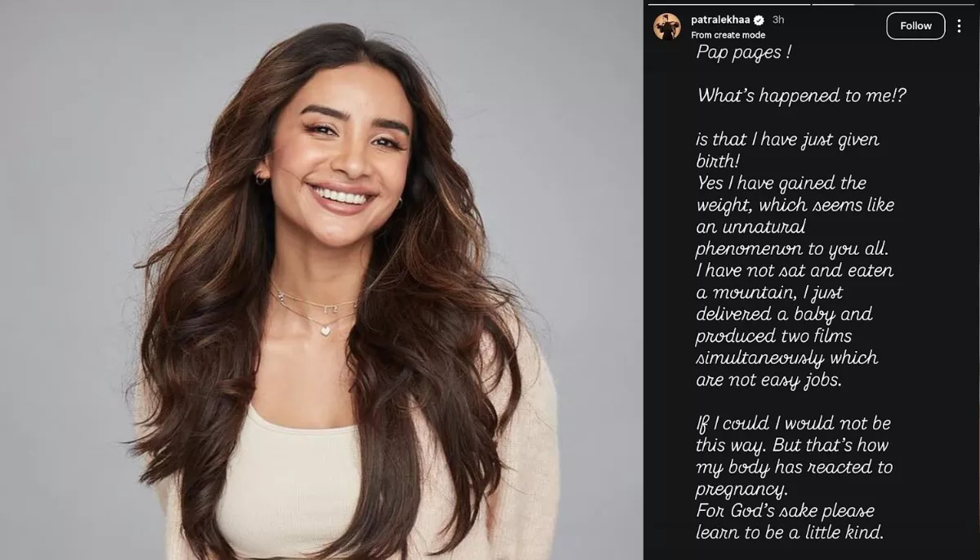
Task: Tap the "produced two films" line
Action: [x=772, y=336]
